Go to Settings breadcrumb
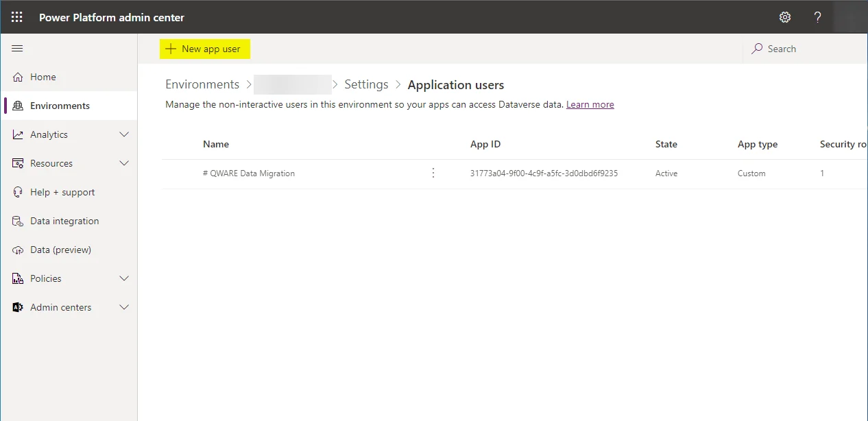The width and height of the screenshot is (868, 421). [x=366, y=84]
